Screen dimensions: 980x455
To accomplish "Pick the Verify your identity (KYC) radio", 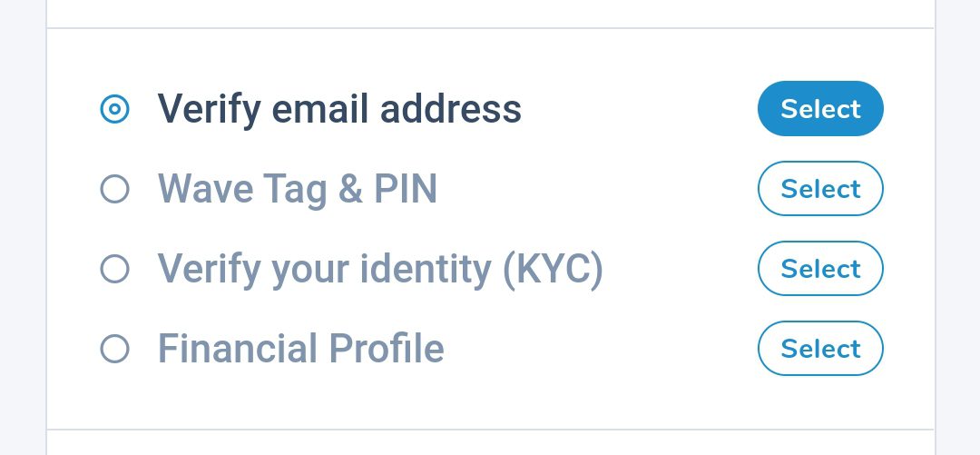I will [114, 270].
